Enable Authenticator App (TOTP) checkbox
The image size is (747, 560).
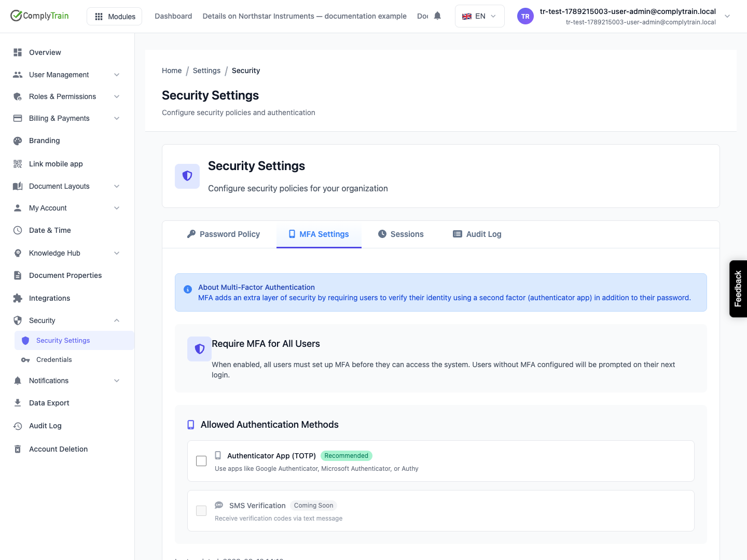click(201, 461)
